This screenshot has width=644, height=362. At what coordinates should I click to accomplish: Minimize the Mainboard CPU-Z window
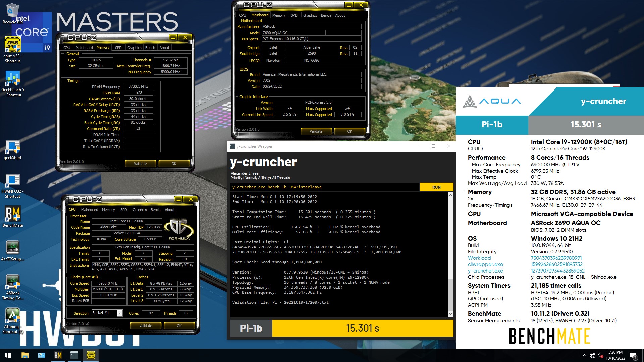(x=349, y=5)
